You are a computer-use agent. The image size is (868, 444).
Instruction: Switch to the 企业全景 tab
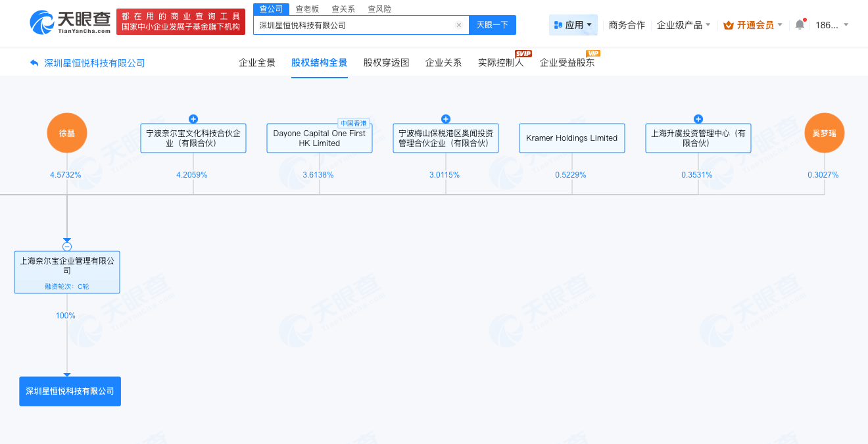(256, 62)
